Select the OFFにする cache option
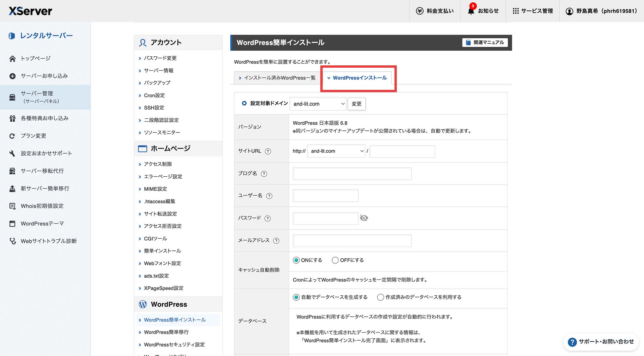The width and height of the screenshot is (644, 356). click(335, 260)
